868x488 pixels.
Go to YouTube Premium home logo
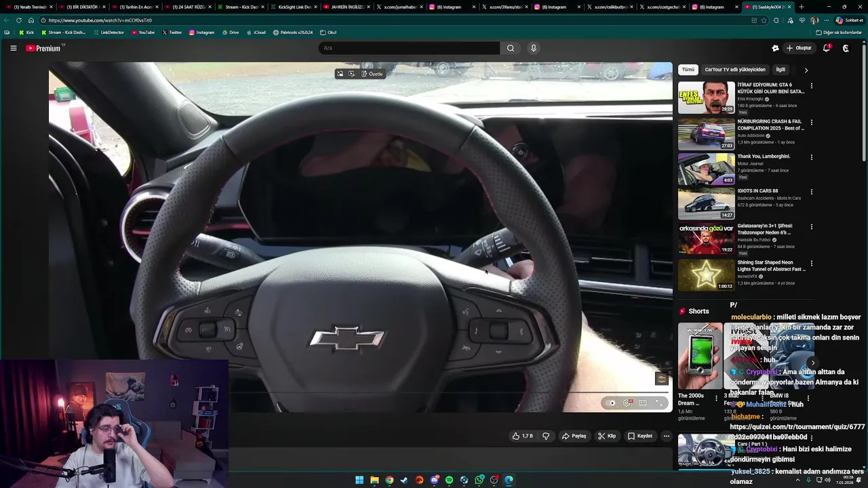pos(45,48)
